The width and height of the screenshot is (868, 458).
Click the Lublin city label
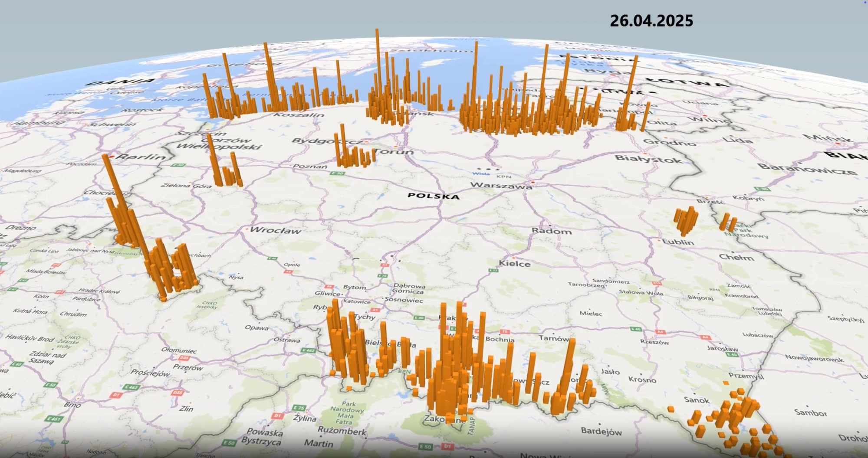[x=678, y=242]
